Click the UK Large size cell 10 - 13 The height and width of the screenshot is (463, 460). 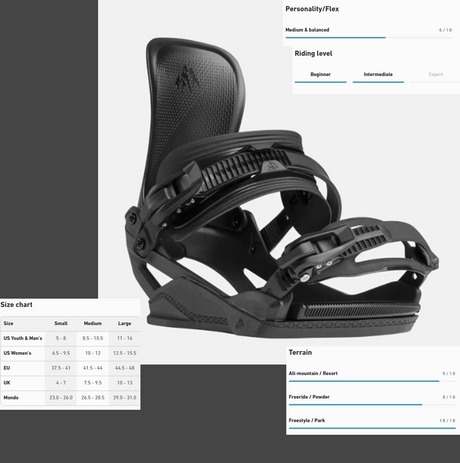click(125, 383)
